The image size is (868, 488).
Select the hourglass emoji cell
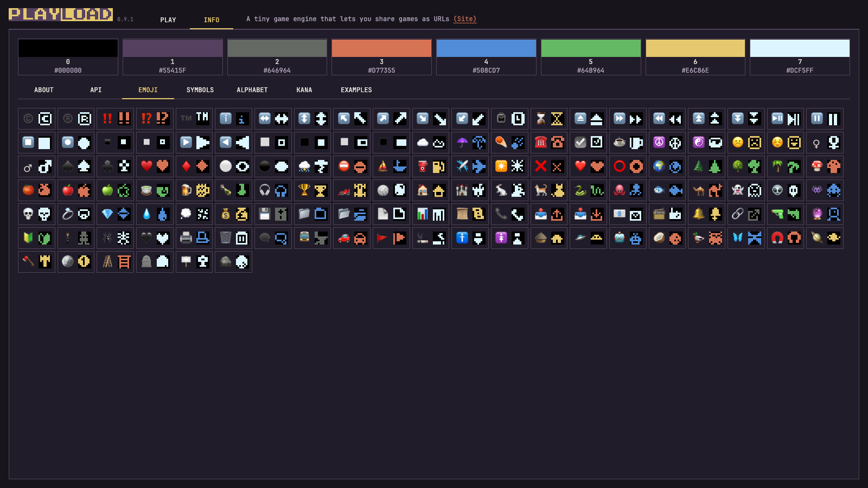pos(549,119)
